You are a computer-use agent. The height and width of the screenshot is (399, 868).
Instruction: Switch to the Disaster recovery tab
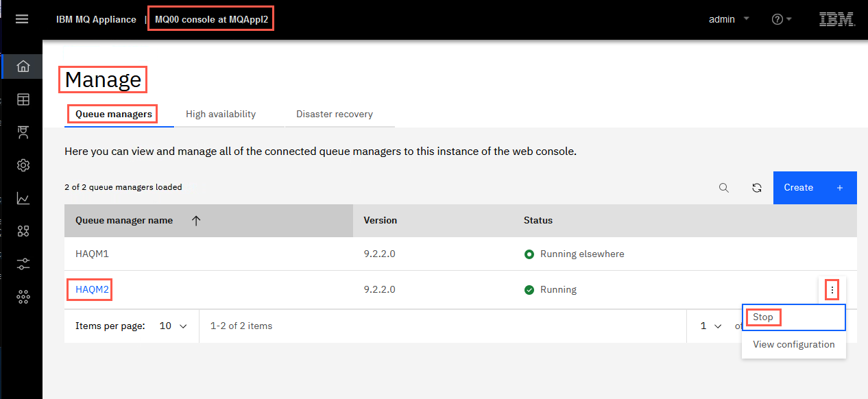(335, 114)
